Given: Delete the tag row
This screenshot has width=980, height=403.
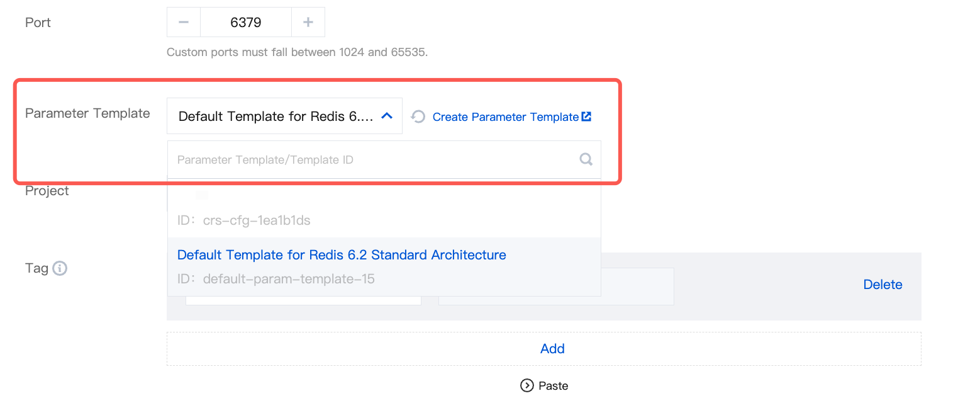Looking at the screenshot, I should [883, 285].
